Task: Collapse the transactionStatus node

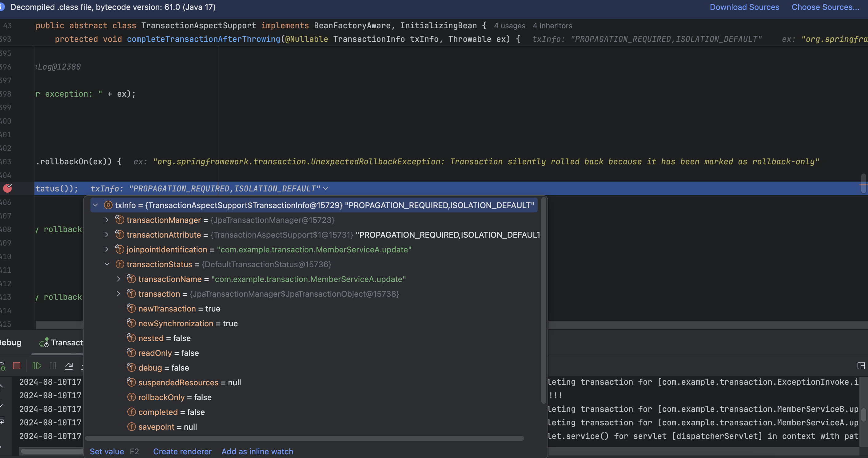Action: pyautogui.click(x=107, y=264)
